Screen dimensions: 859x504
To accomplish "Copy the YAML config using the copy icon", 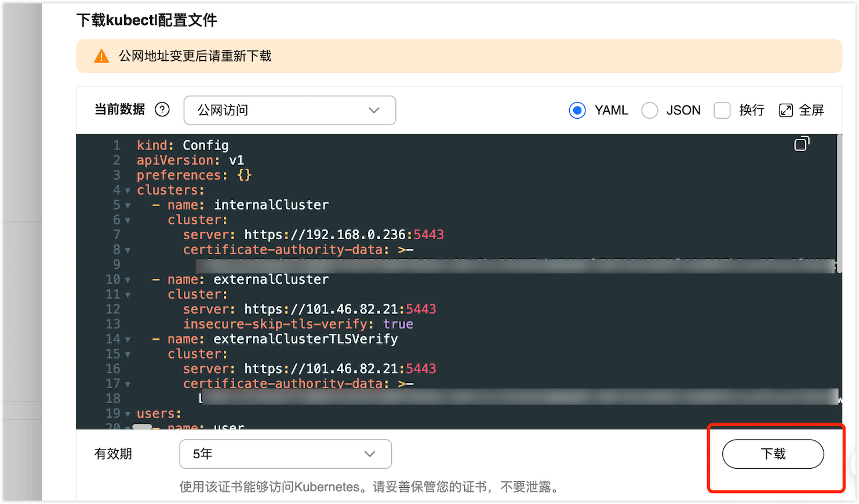I will (802, 143).
